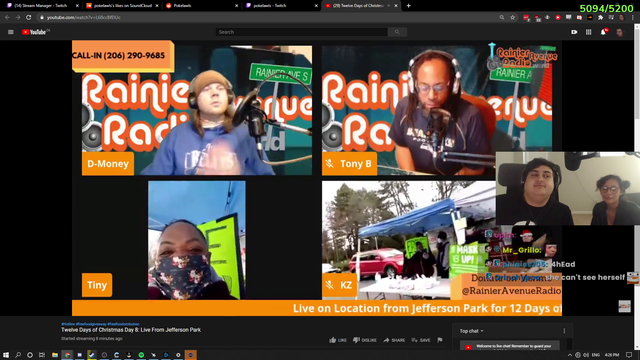The width and height of the screenshot is (640, 360).
Task: Like the video with thumbs up
Action: click(338, 340)
